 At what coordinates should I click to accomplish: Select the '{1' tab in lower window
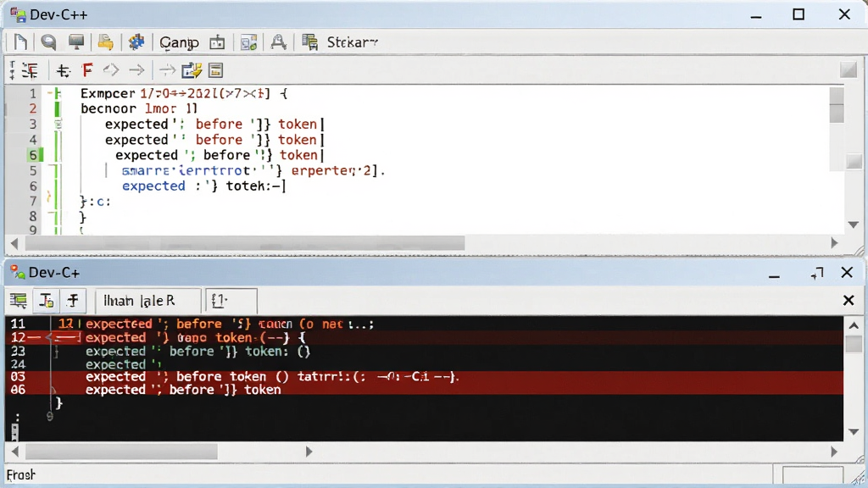coord(231,301)
